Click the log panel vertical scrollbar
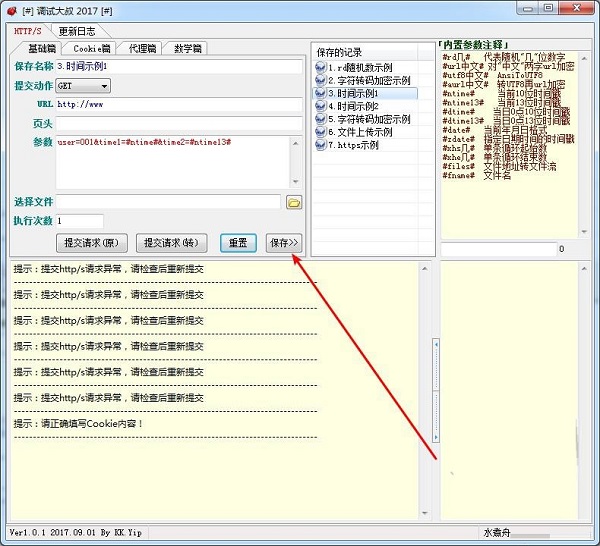This screenshot has width=600, height=546. coord(434,390)
